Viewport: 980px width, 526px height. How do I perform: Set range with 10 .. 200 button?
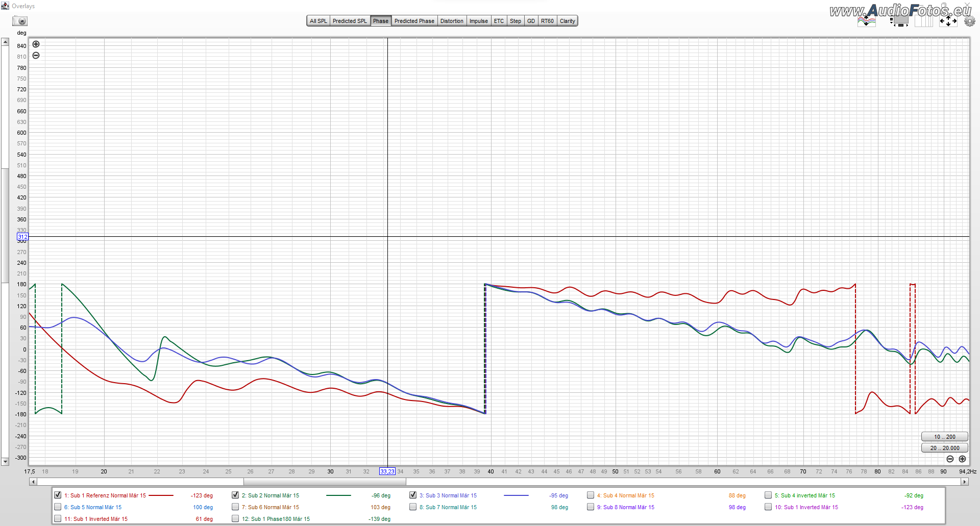point(944,437)
